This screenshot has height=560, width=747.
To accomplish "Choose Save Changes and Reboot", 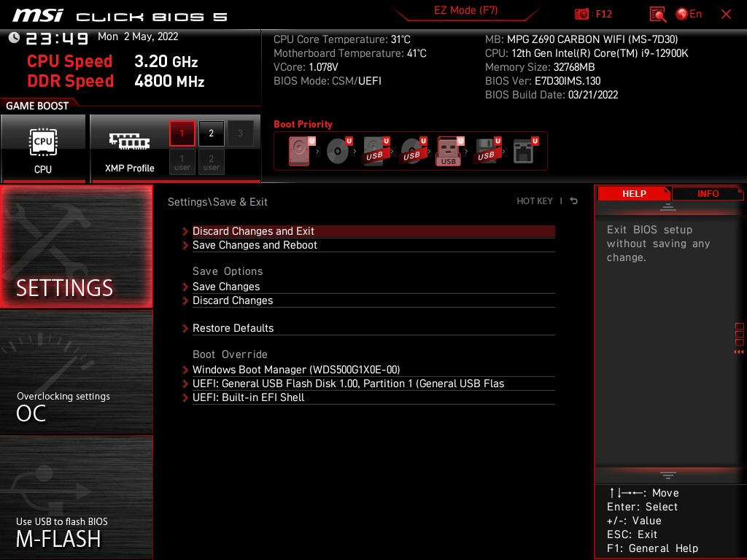I will point(373,245).
